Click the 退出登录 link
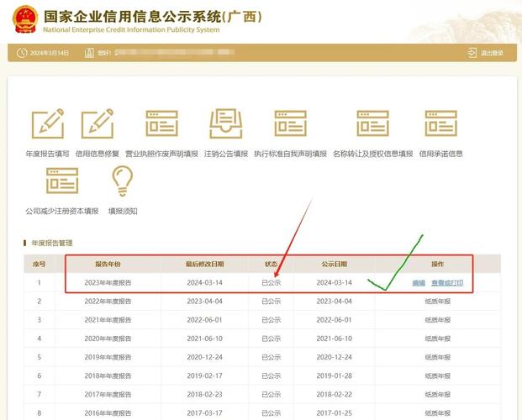Image resolution: width=522 pixels, height=420 pixels. click(492, 53)
